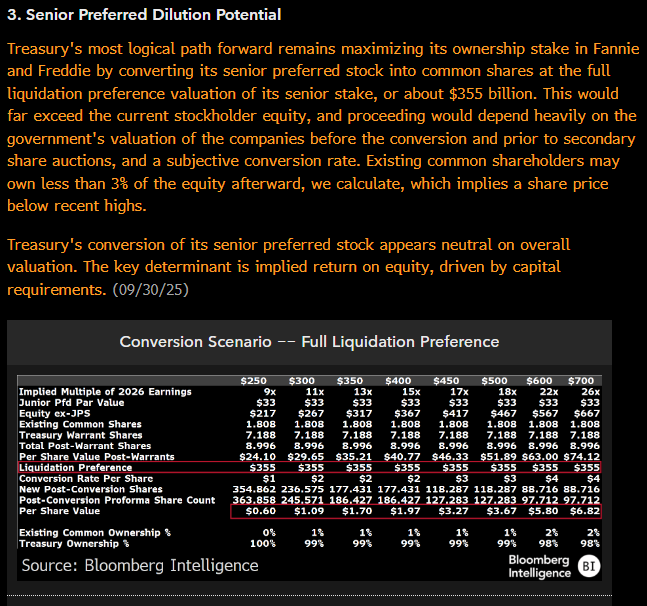
Task: Click the $250 column header
Action: (x=254, y=381)
